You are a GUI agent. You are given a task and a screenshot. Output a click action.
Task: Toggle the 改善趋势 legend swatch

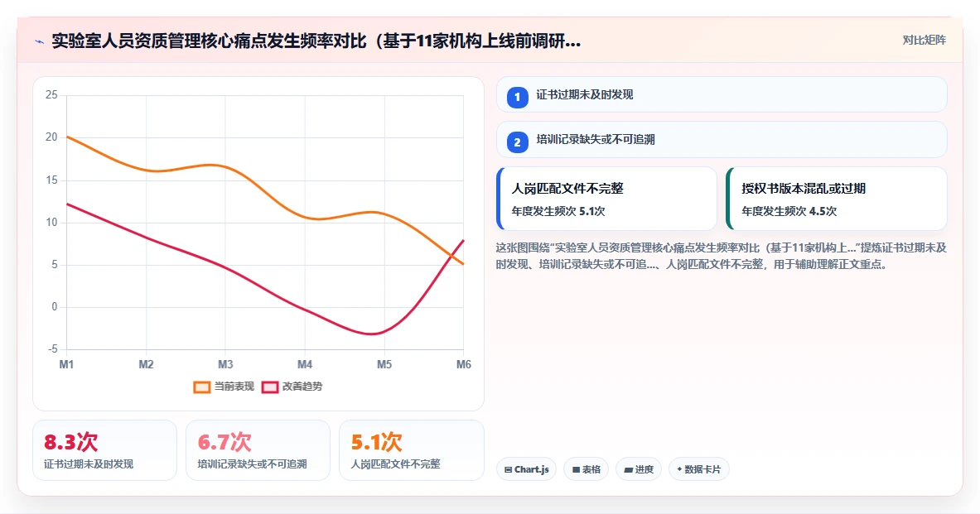270,387
